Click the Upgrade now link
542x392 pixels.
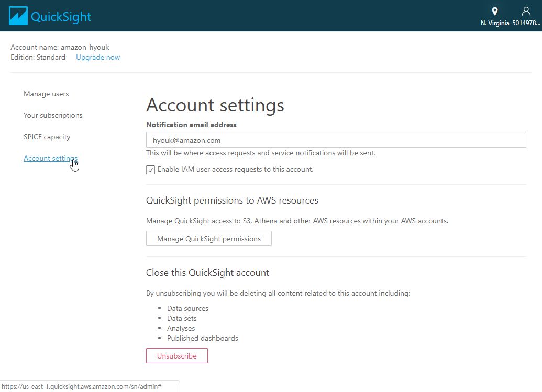click(x=98, y=58)
